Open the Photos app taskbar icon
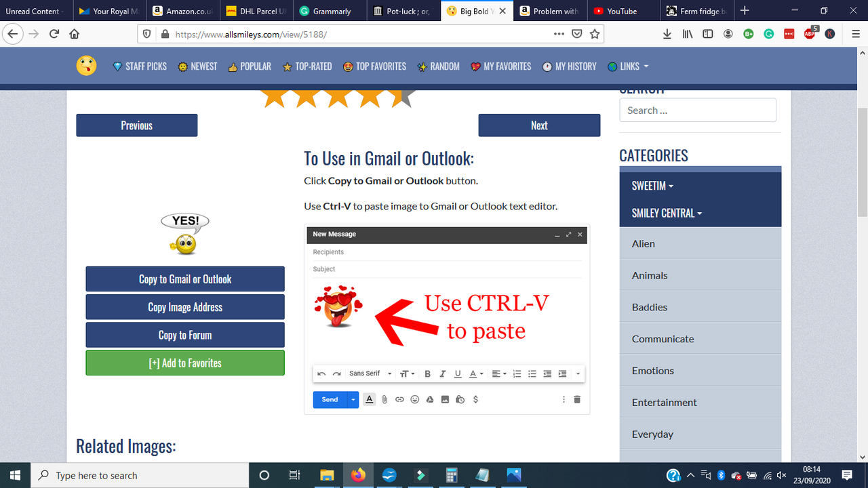The image size is (868, 488). tap(513, 475)
